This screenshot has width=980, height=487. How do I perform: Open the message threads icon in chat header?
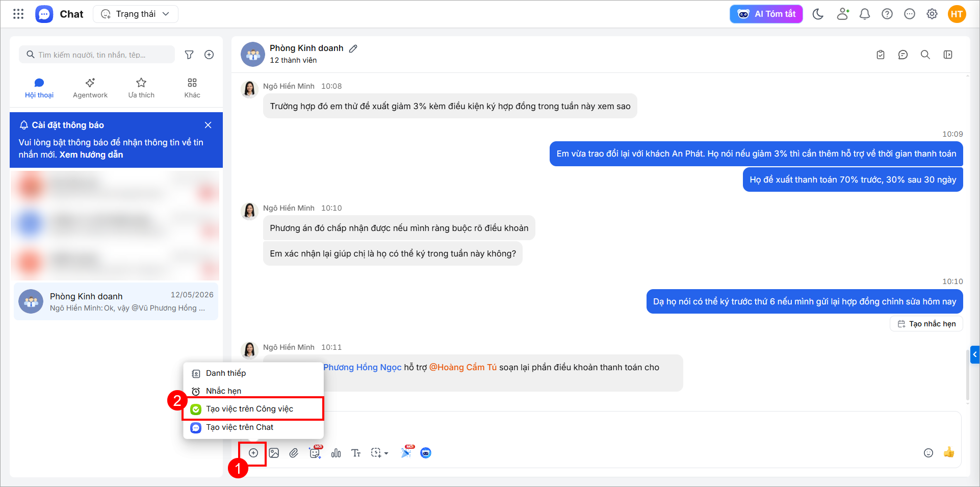tap(903, 55)
